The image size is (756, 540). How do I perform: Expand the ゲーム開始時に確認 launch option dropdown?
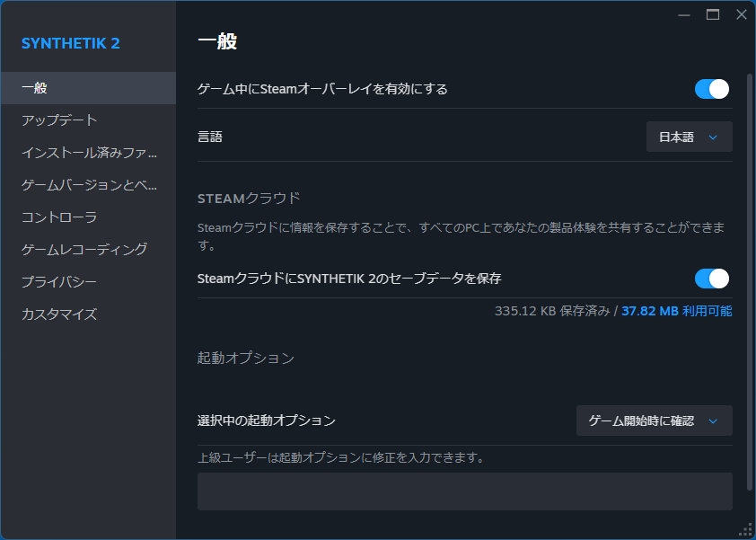[654, 420]
